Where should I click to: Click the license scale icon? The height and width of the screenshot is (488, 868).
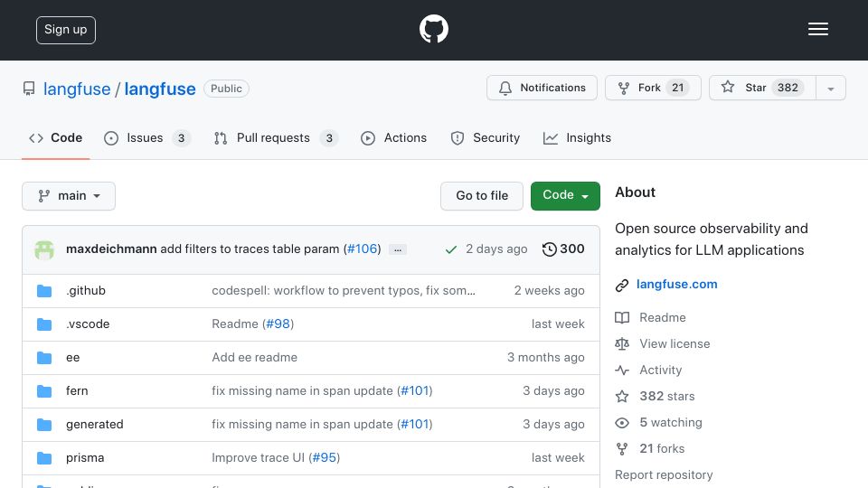(622, 343)
